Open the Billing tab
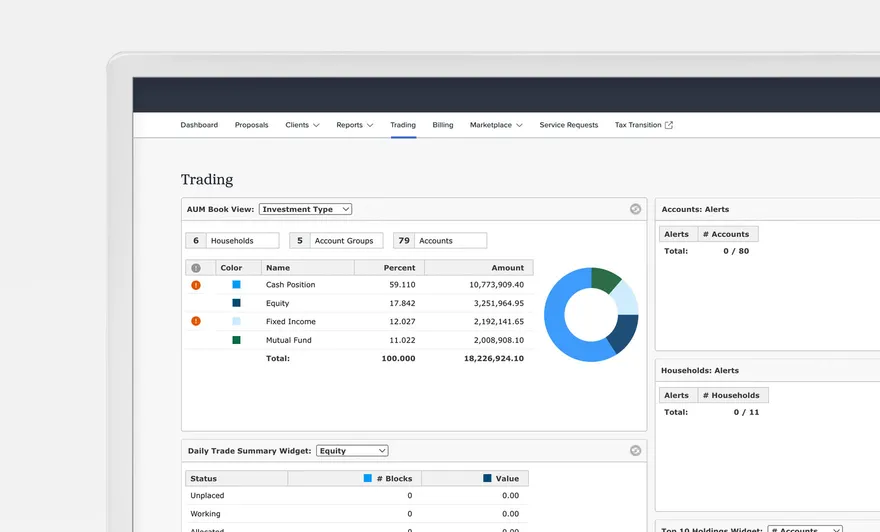 (443, 125)
